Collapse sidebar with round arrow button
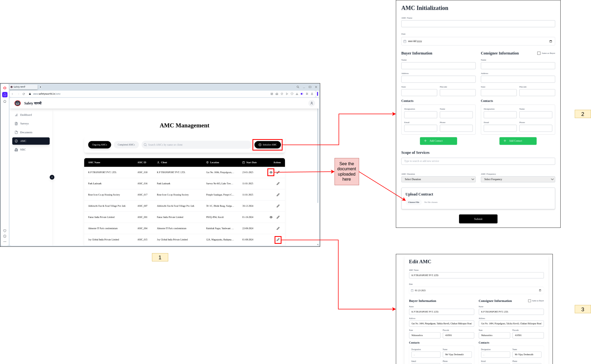 (52, 177)
